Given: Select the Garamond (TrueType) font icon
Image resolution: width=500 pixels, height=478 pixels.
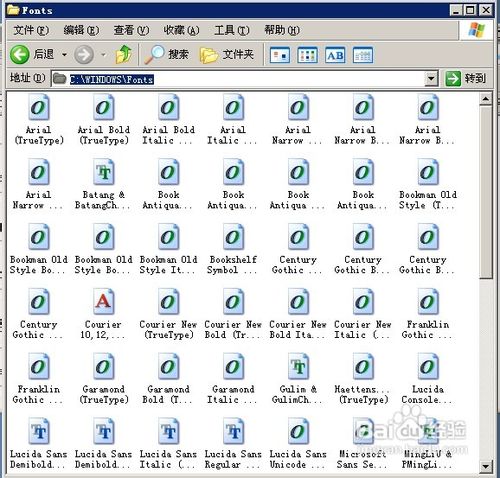Looking at the screenshot, I should coord(104,367).
